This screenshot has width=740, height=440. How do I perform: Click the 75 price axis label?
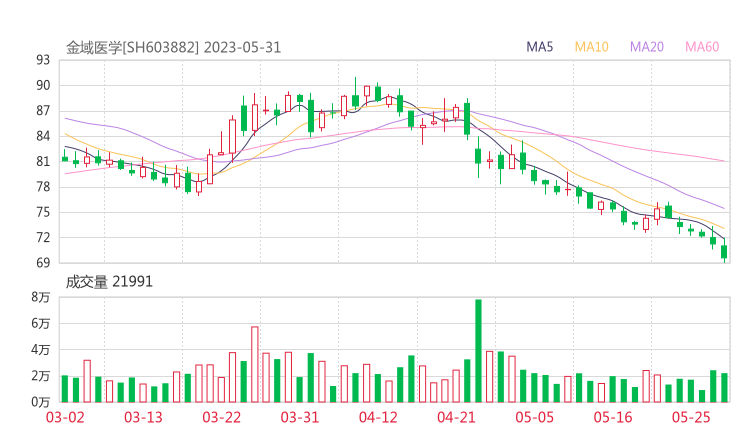click(x=43, y=212)
